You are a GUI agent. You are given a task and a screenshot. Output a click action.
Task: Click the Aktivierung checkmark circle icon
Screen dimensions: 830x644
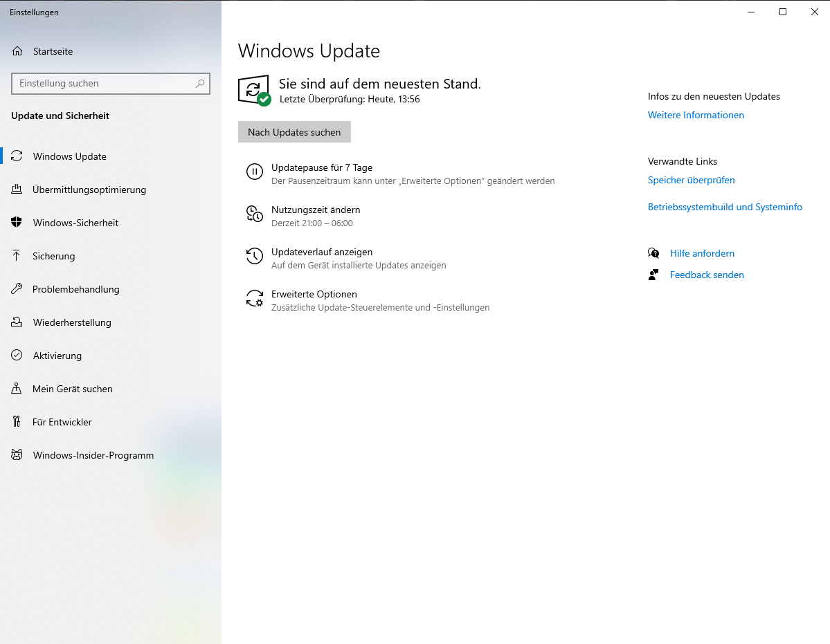pos(17,356)
